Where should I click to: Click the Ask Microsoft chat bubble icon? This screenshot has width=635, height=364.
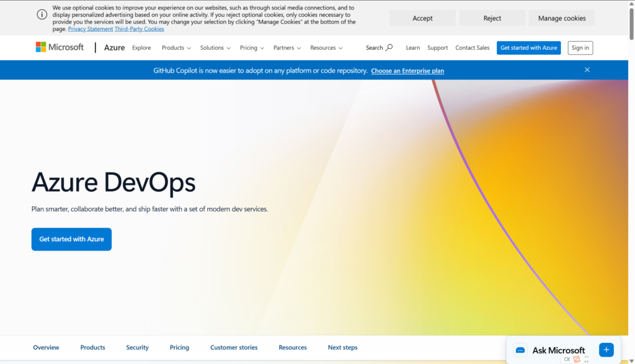pos(520,350)
